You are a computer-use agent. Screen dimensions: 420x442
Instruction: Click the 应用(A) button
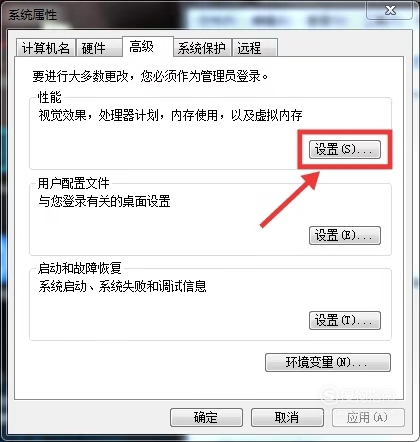368,417
